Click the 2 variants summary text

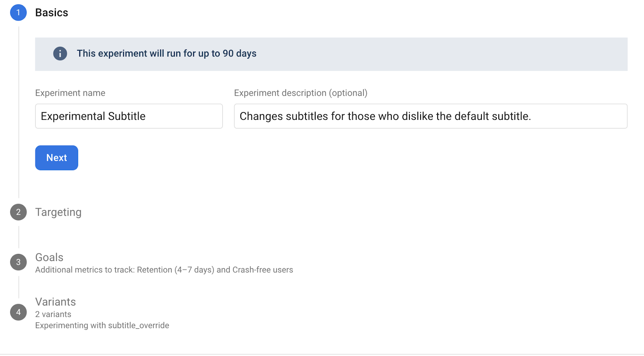pyautogui.click(x=53, y=314)
